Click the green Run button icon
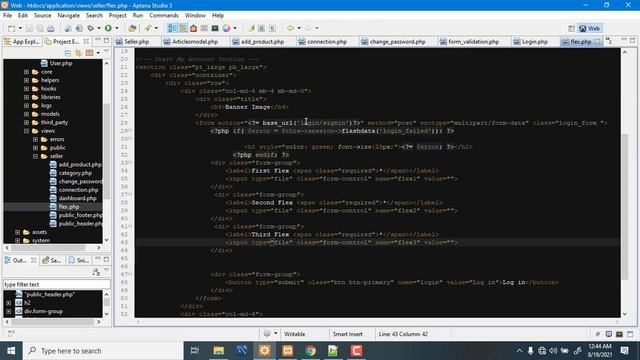The height and width of the screenshot is (360, 640). (108, 28)
